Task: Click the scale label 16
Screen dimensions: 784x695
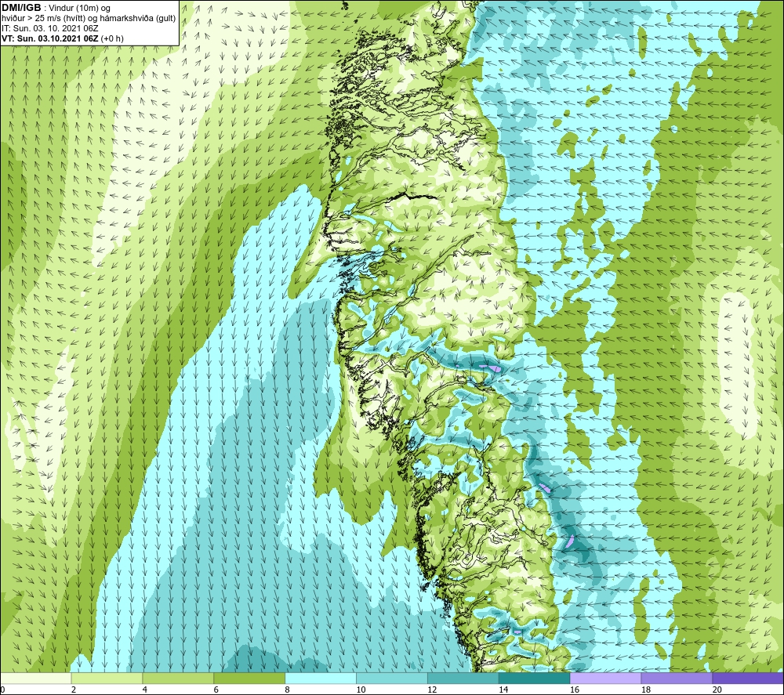Action: 575,690
